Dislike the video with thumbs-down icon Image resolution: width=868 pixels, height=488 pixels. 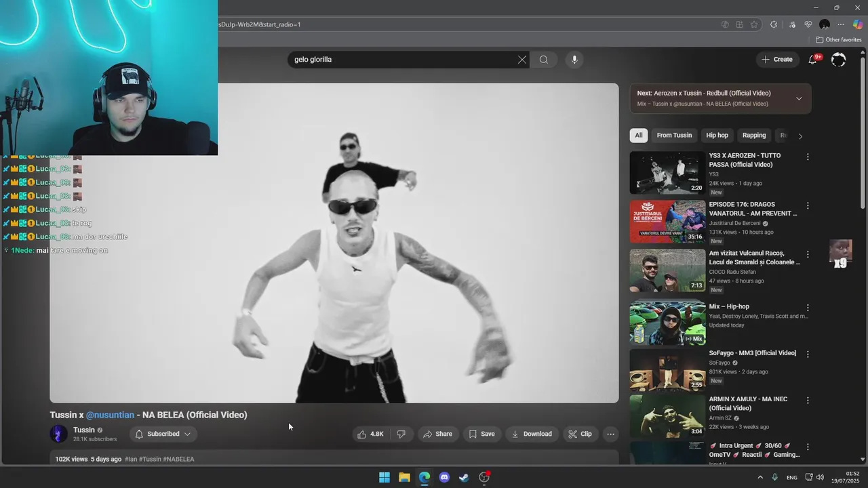pos(401,434)
